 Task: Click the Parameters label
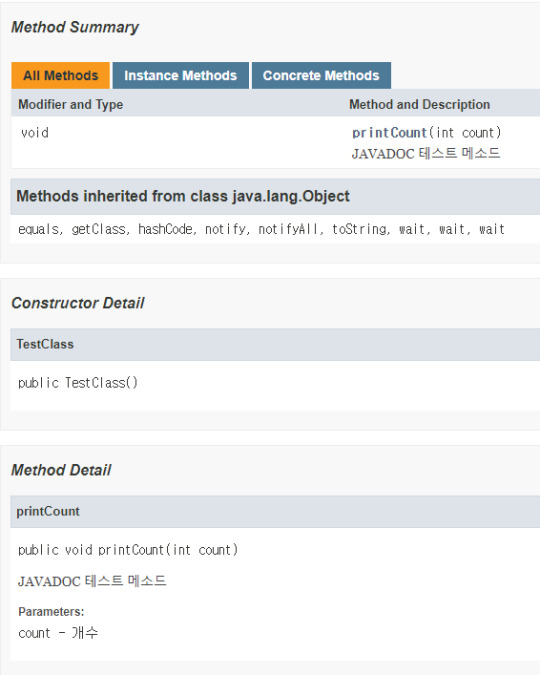(51, 612)
